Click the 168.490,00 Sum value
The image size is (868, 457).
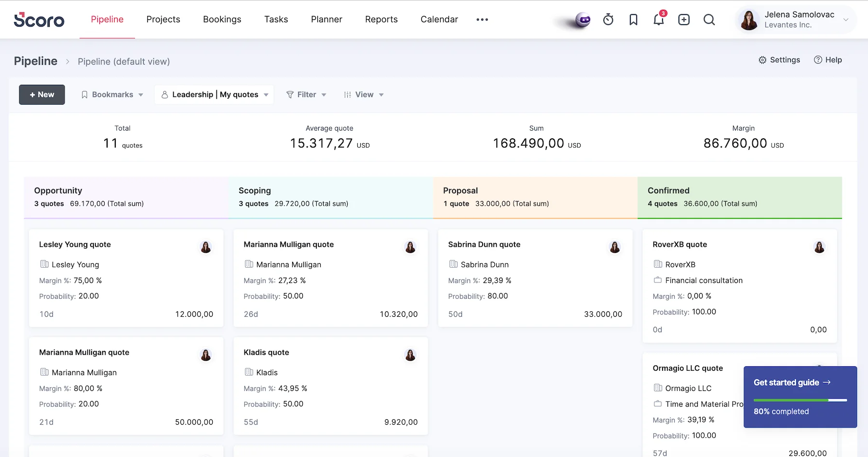(529, 143)
